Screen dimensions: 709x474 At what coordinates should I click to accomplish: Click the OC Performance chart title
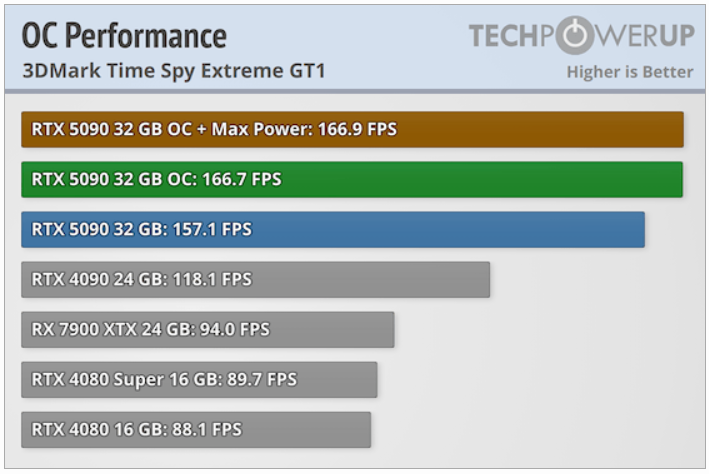[x=124, y=35]
